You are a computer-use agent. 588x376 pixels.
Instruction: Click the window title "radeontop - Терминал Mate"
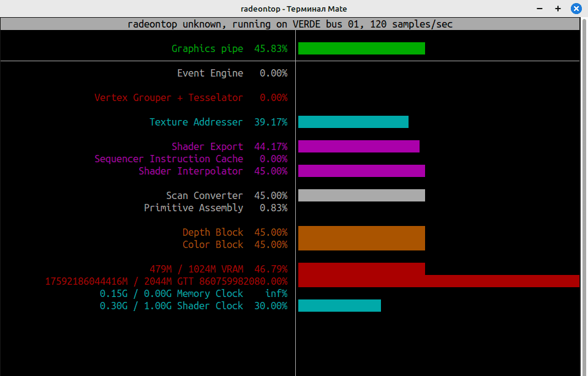(x=293, y=9)
